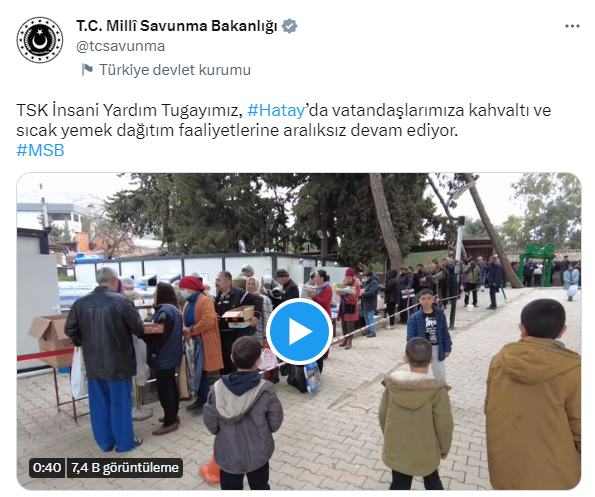Click the government flag icon
595x497 pixels.
pyautogui.click(x=87, y=70)
